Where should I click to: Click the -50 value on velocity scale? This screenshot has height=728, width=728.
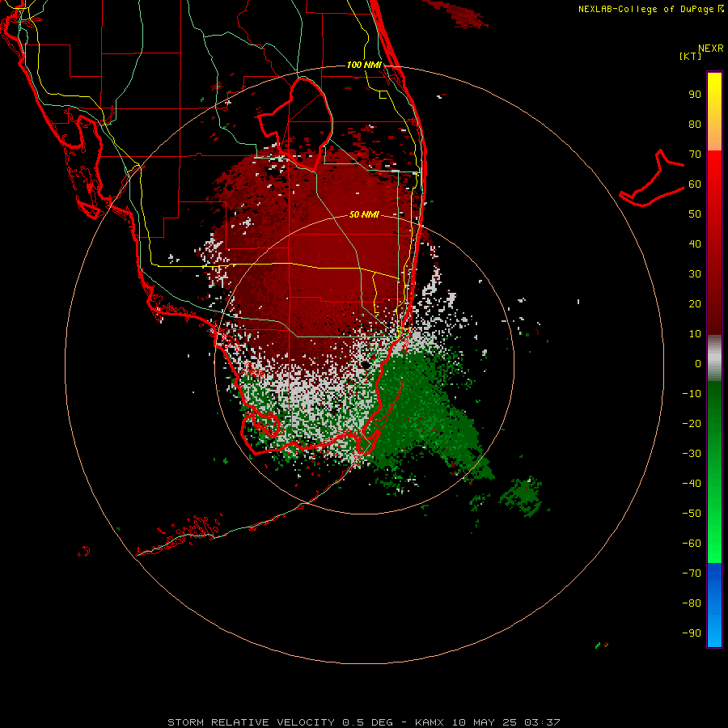[692, 513]
